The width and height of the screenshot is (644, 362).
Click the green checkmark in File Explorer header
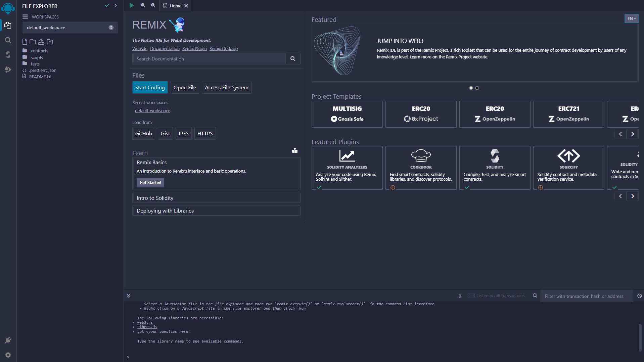tap(107, 6)
